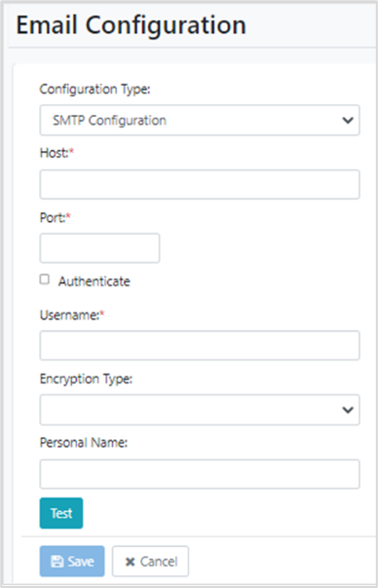Open the Configuration Type dropdown

click(200, 120)
